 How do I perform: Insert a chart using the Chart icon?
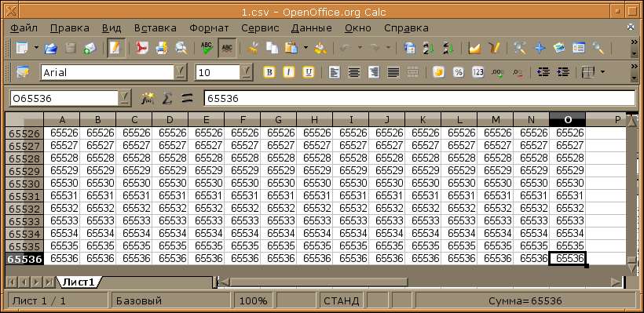pos(474,49)
